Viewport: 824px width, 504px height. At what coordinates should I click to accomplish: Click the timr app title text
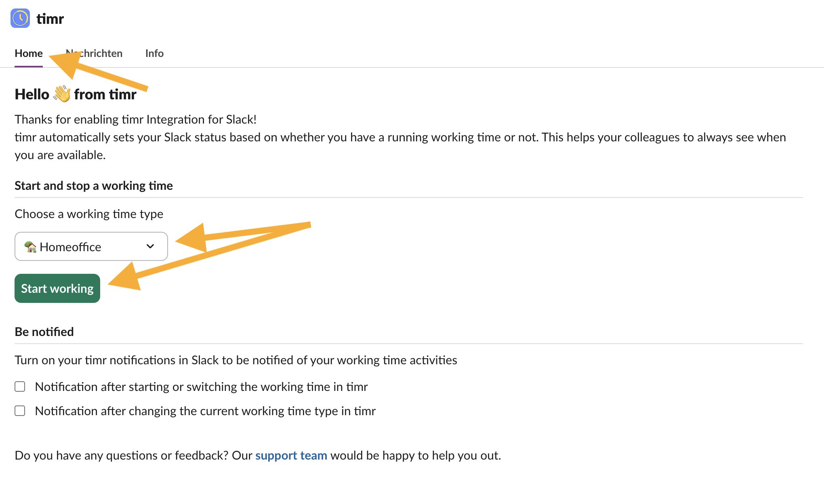point(50,19)
